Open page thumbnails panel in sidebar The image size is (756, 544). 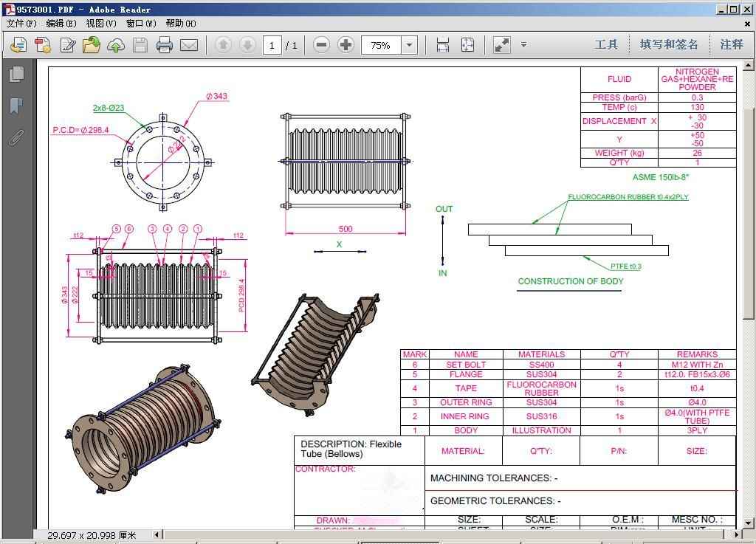(16, 75)
